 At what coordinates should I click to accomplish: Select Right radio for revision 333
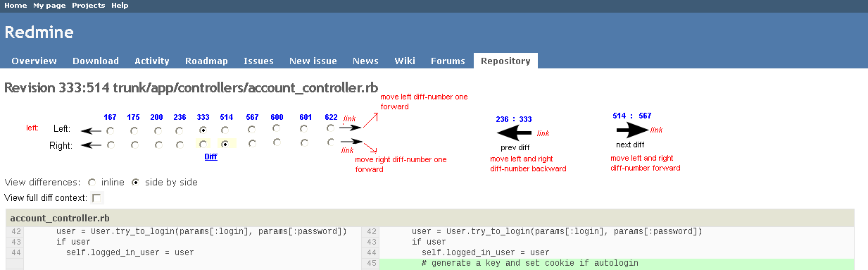(x=203, y=144)
